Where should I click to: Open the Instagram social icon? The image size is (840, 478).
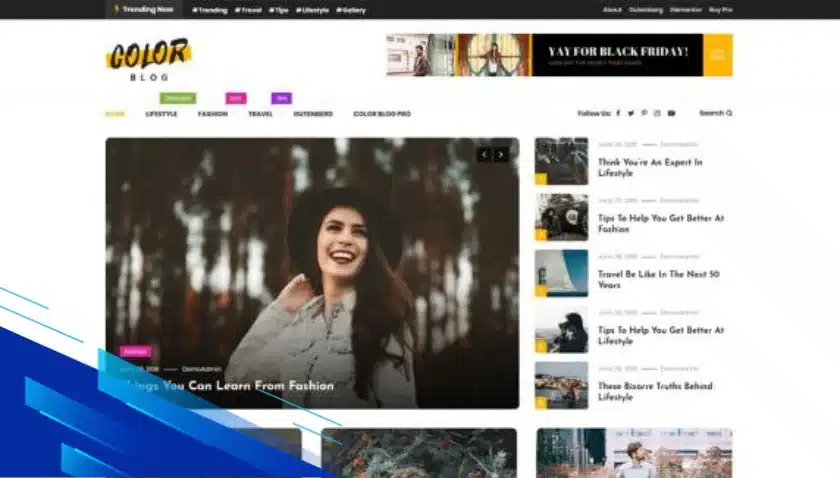click(x=657, y=113)
